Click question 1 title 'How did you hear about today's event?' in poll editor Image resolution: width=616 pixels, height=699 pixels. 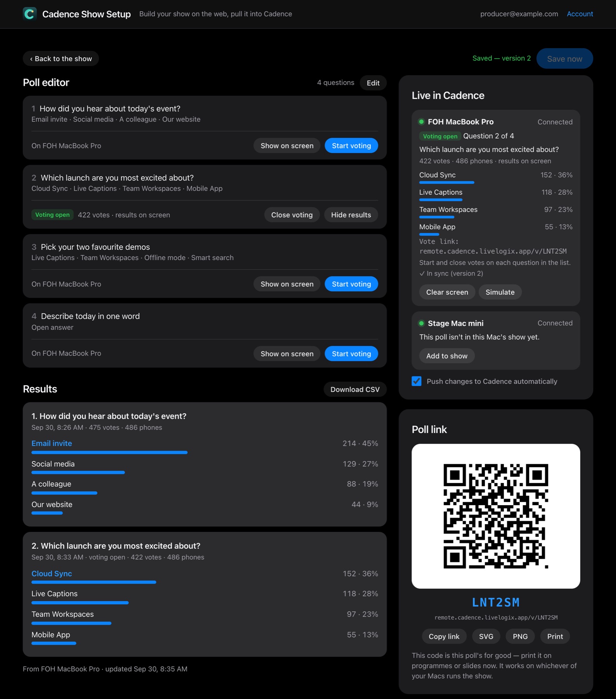coord(110,109)
